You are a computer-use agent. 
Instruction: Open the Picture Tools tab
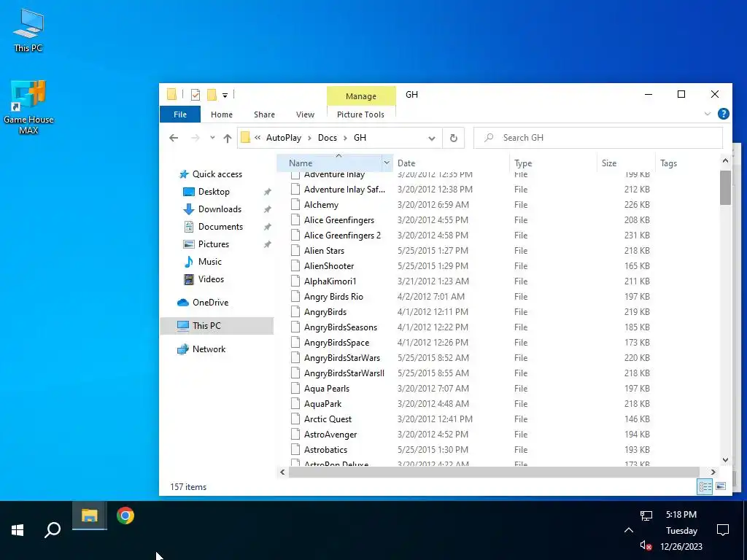click(360, 114)
